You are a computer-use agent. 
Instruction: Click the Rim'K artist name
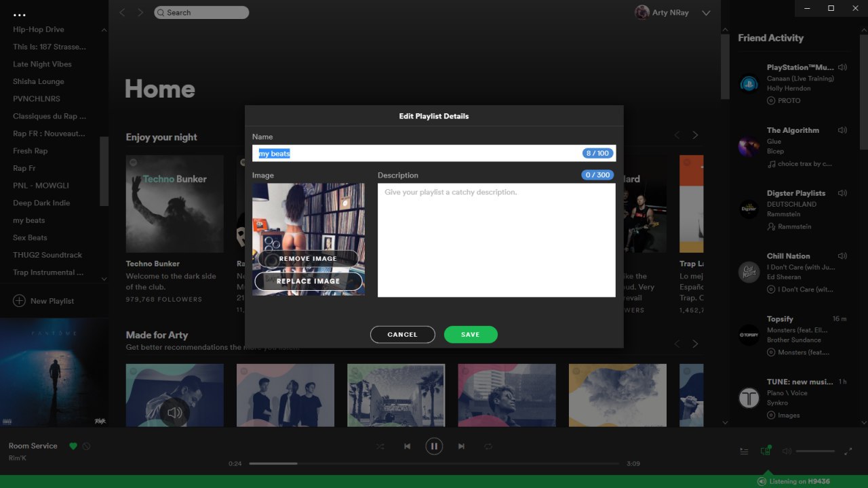point(18,458)
